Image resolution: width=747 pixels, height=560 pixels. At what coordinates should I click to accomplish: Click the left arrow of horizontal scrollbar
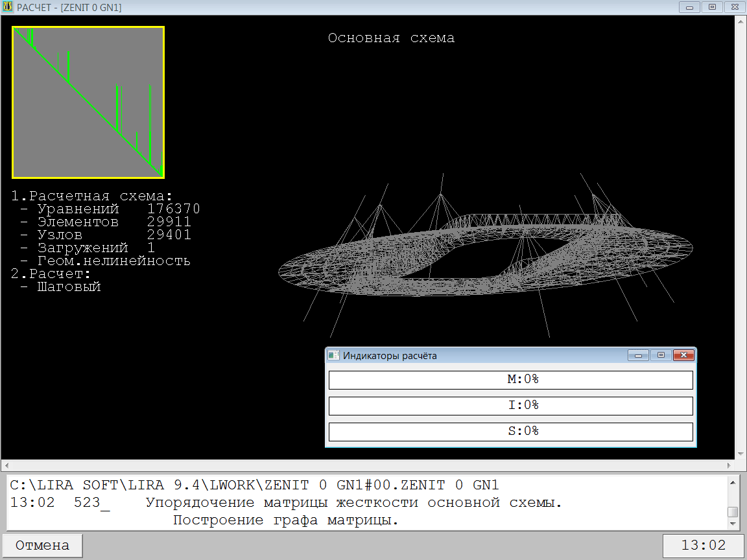[6, 465]
